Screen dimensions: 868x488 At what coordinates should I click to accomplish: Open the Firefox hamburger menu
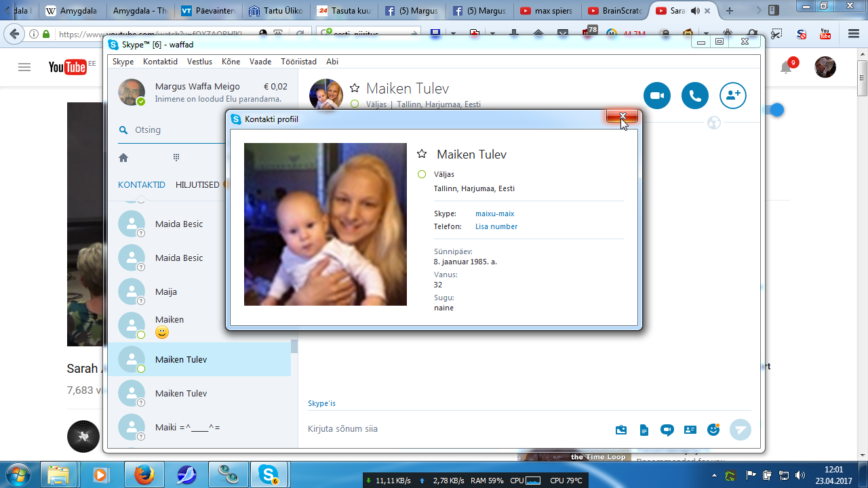coord(854,34)
